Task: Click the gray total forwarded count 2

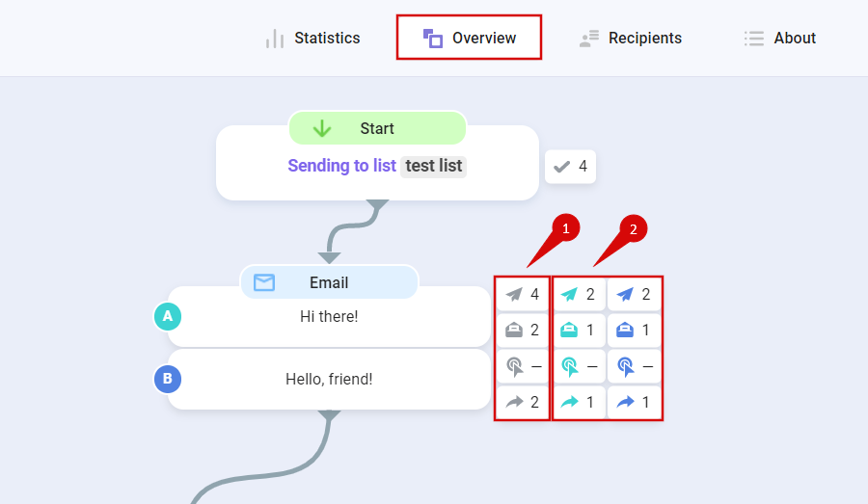Action: 523,402
